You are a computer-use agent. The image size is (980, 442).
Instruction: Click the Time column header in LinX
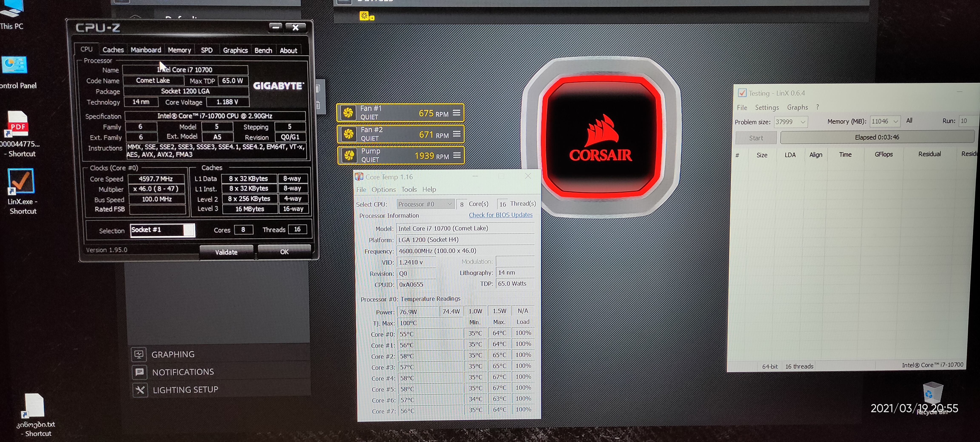(845, 154)
